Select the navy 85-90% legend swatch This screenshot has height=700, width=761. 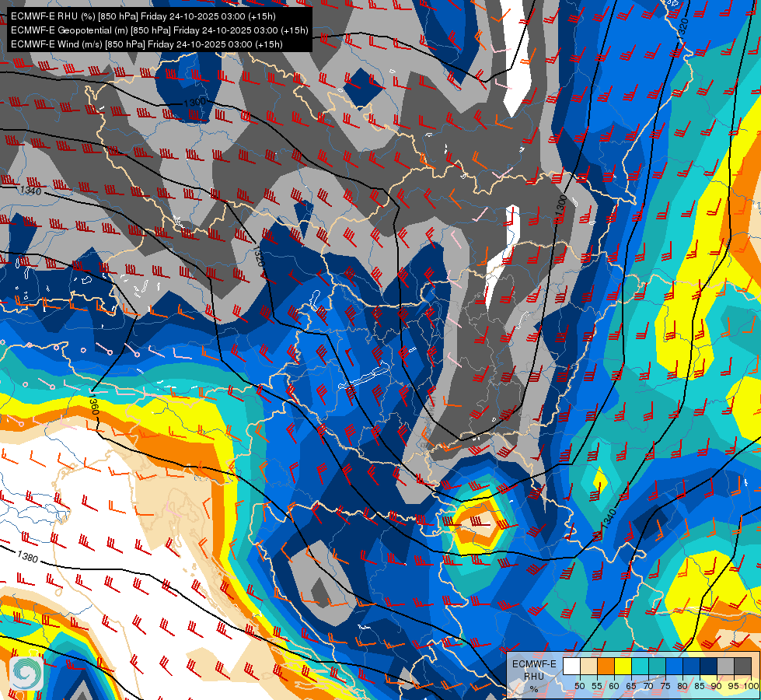(709, 666)
